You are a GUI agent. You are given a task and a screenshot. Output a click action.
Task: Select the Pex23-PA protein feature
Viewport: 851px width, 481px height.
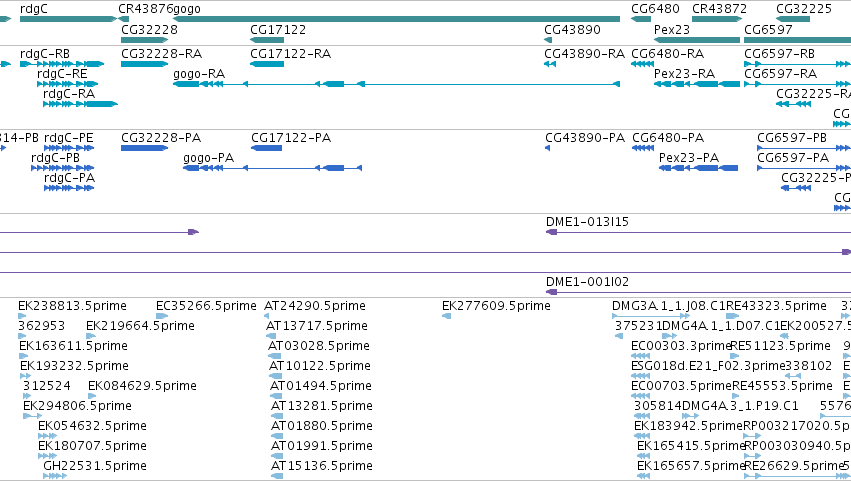(x=698, y=168)
